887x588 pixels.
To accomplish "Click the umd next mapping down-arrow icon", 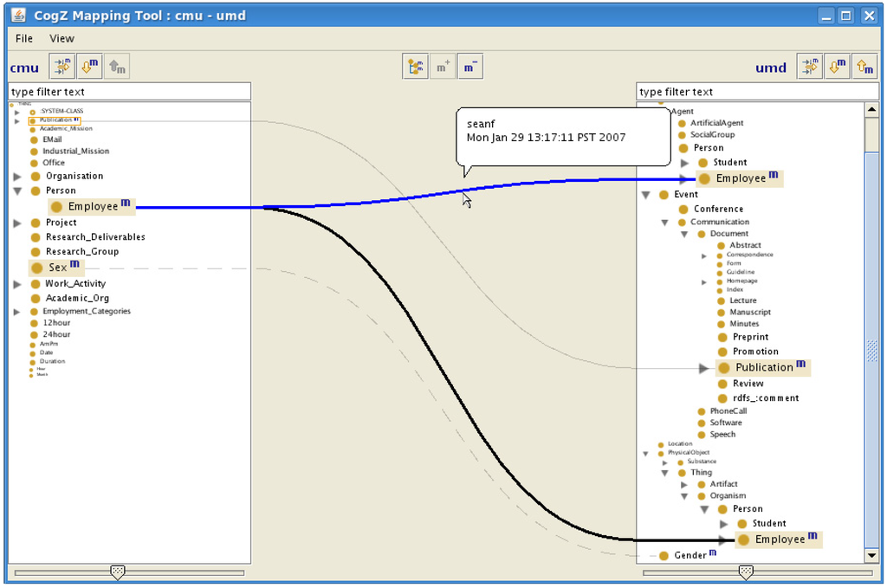I will click(838, 67).
